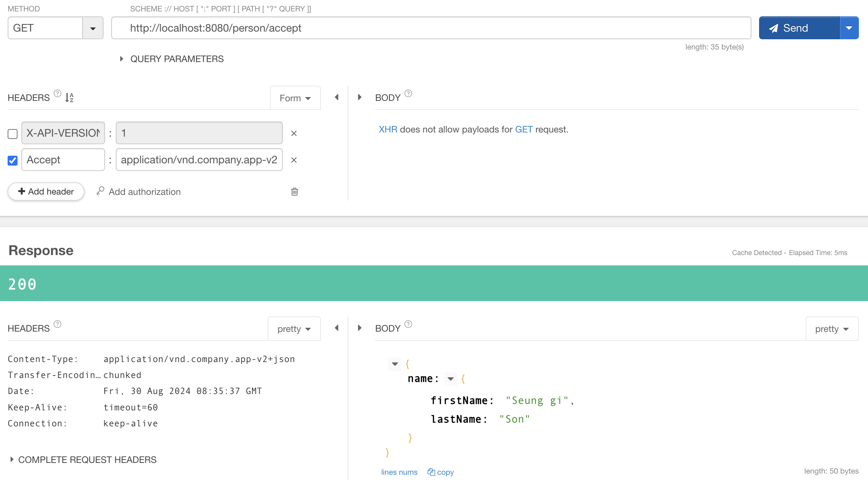The width and height of the screenshot is (868, 485).
Task: Collapse request headers pane with left arrow
Action: 337,97
